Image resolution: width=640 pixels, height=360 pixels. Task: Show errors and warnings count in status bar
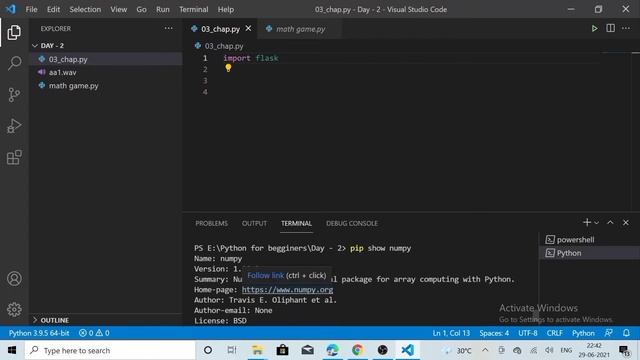[94, 333]
